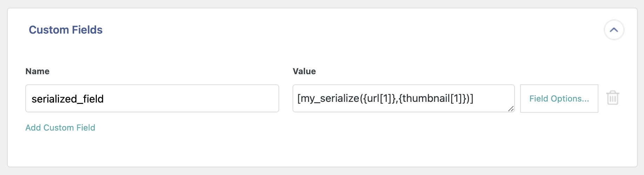Select the Field Options... button
The height and width of the screenshot is (175, 644).
tap(559, 99)
